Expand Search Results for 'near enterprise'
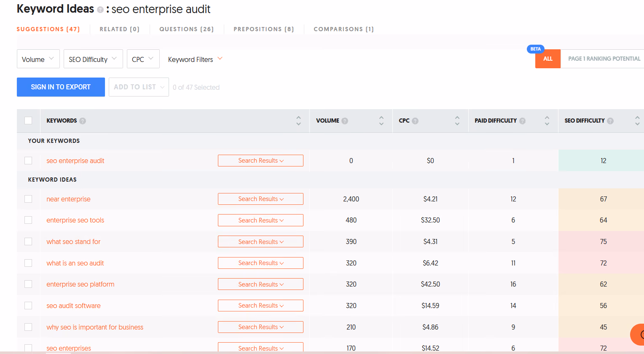The width and height of the screenshot is (644, 354). (260, 199)
